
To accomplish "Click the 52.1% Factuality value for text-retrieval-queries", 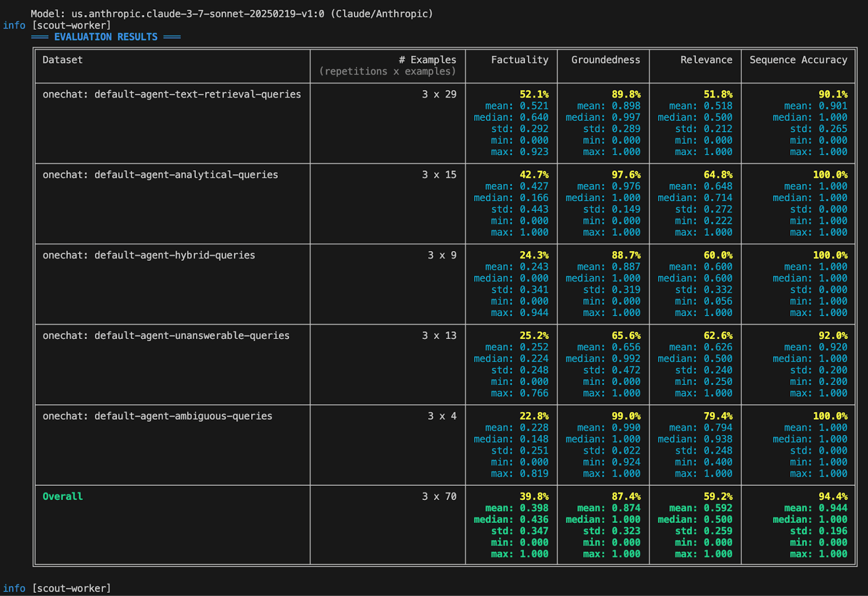I will tap(534, 94).
